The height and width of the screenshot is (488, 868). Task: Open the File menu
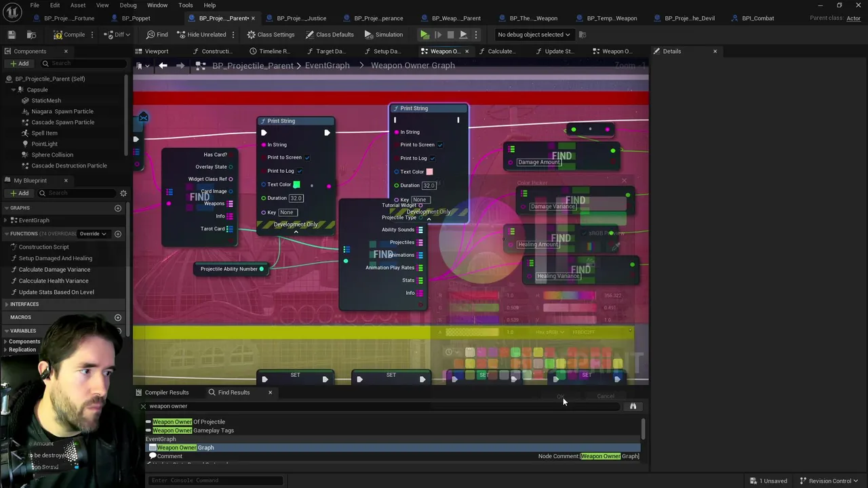[x=35, y=5]
